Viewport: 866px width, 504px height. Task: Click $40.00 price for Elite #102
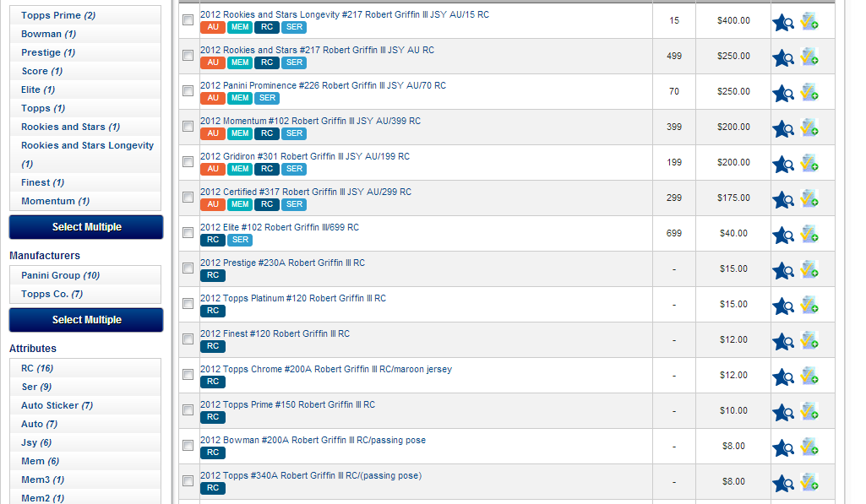coord(733,233)
